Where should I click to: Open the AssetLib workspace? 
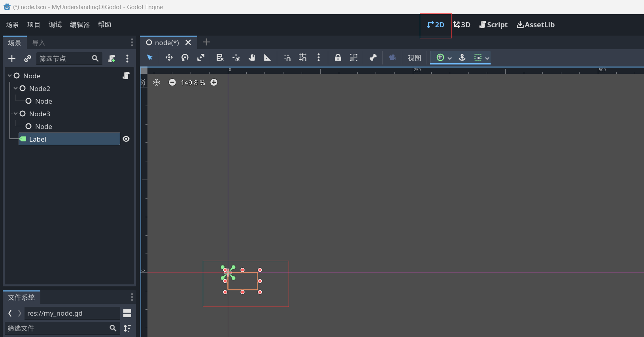tap(536, 25)
